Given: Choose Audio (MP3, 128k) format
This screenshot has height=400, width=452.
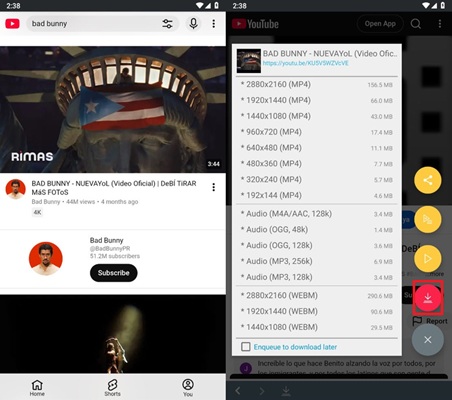Looking at the screenshot, I should (317, 277).
